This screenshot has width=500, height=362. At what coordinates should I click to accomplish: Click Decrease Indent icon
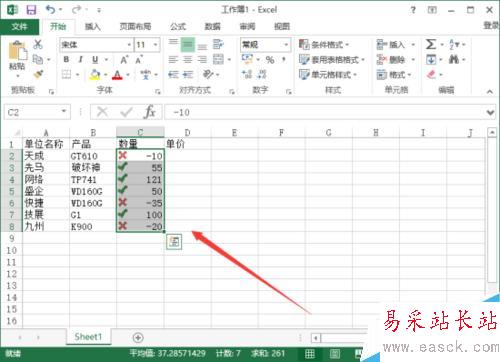point(173,74)
